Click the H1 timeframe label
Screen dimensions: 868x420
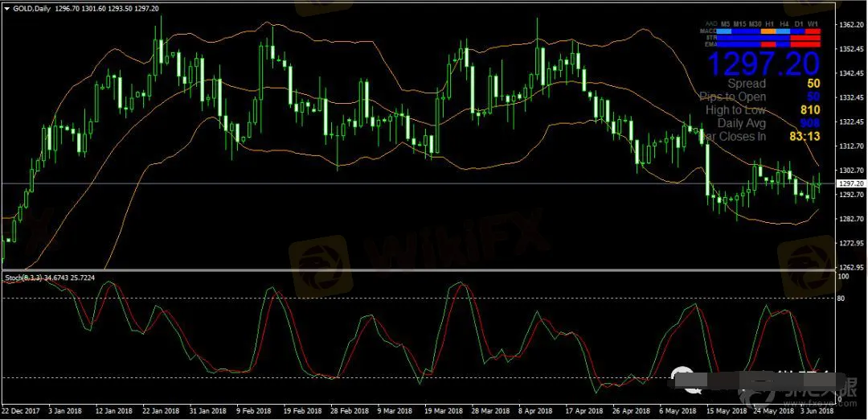(x=770, y=24)
